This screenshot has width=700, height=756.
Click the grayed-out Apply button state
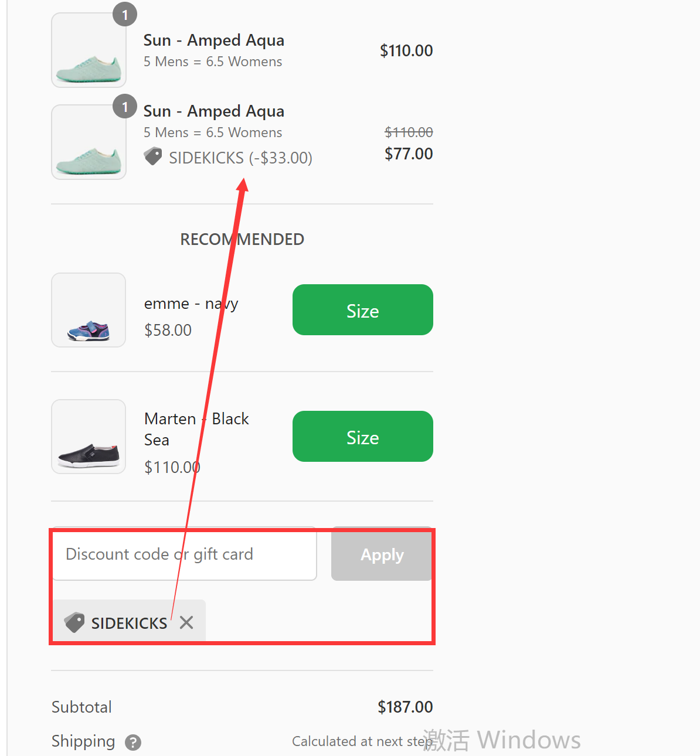tap(382, 554)
